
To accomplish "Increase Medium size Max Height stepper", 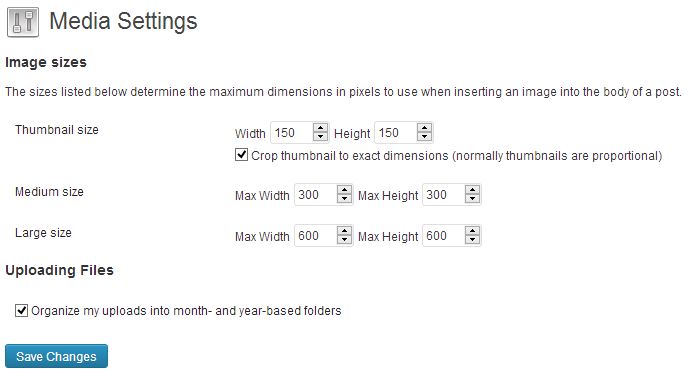I will coord(472,190).
